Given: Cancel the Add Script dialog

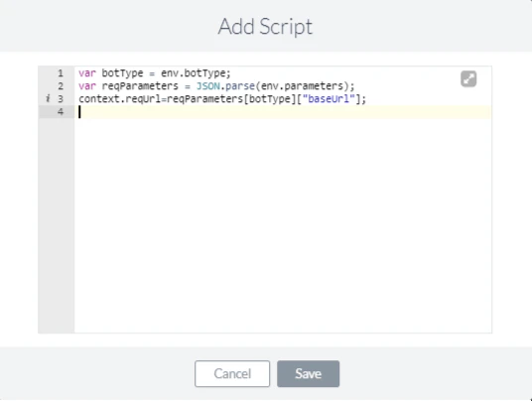Looking at the screenshot, I should [x=232, y=373].
